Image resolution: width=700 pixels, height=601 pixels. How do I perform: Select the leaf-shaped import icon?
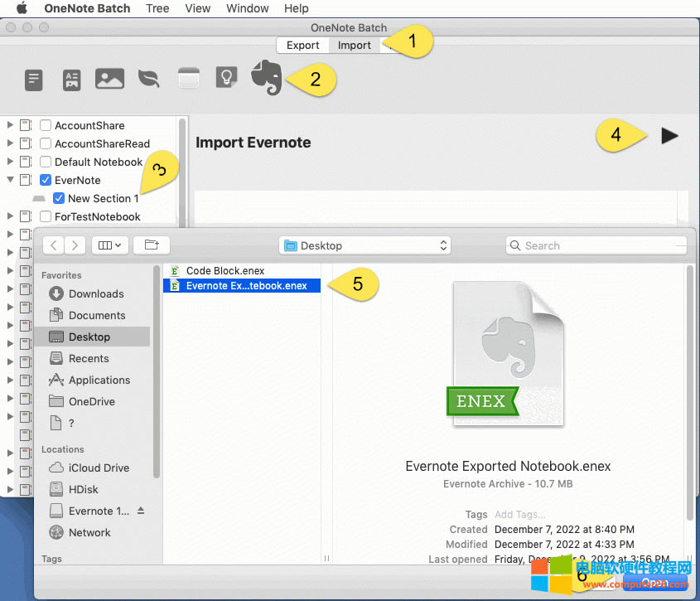pyautogui.click(x=148, y=77)
